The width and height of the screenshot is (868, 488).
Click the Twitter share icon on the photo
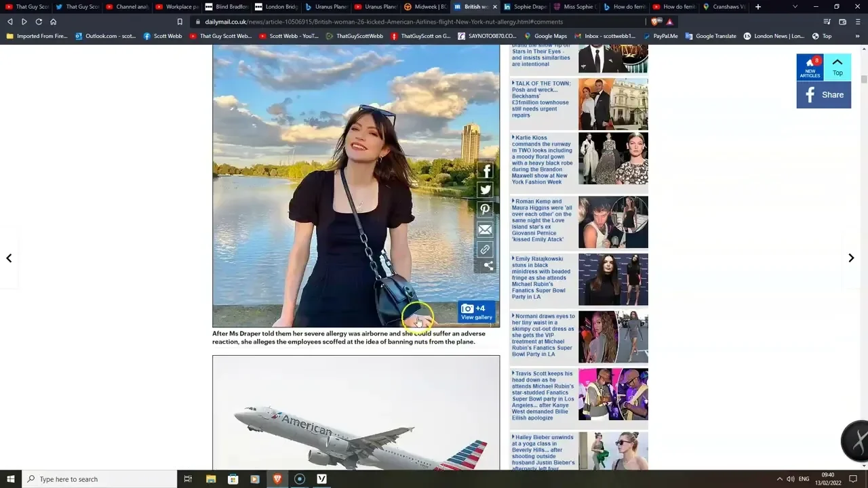point(485,190)
